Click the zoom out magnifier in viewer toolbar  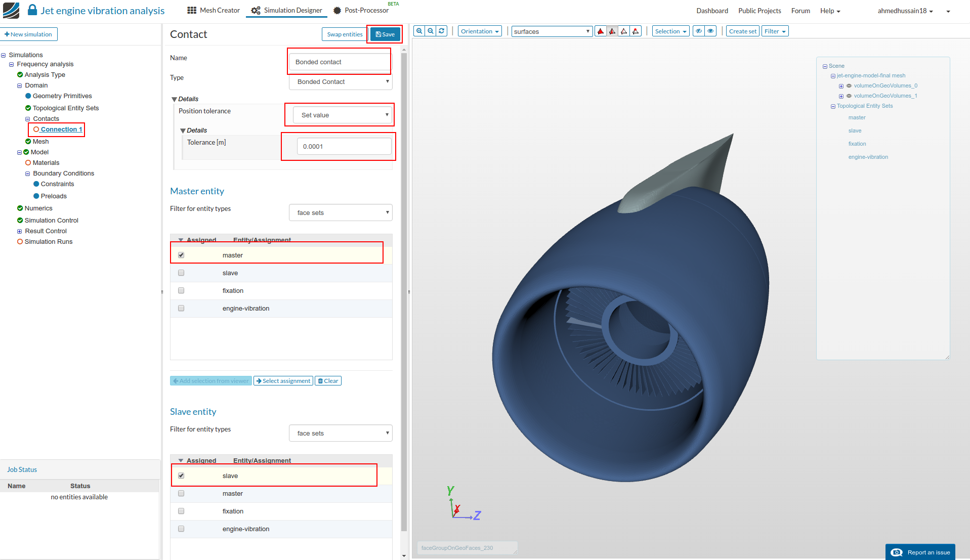(x=431, y=31)
